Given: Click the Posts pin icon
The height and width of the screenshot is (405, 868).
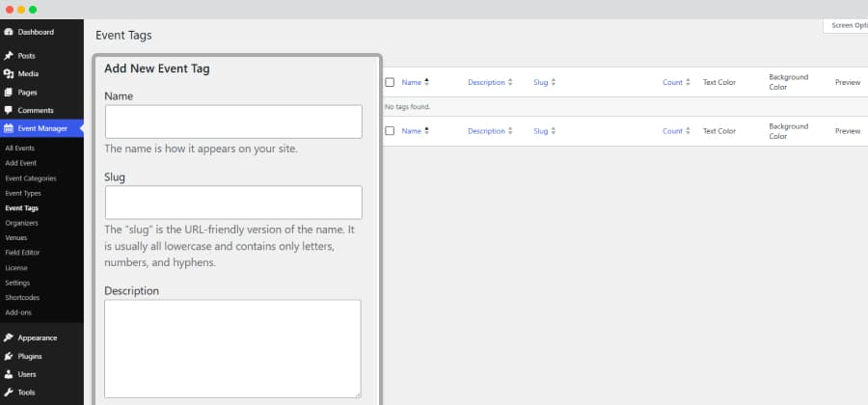Looking at the screenshot, I should point(9,56).
